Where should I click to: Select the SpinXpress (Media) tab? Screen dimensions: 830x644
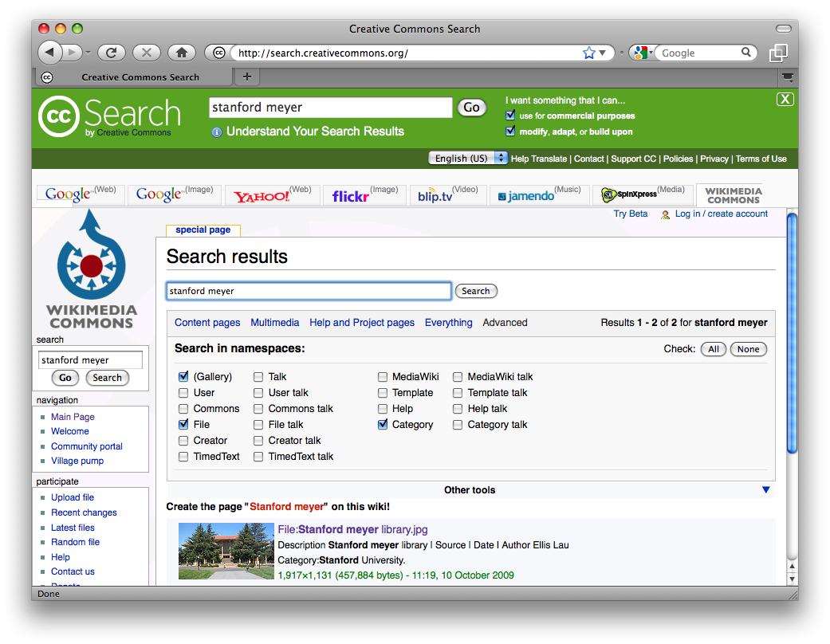[x=642, y=194]
